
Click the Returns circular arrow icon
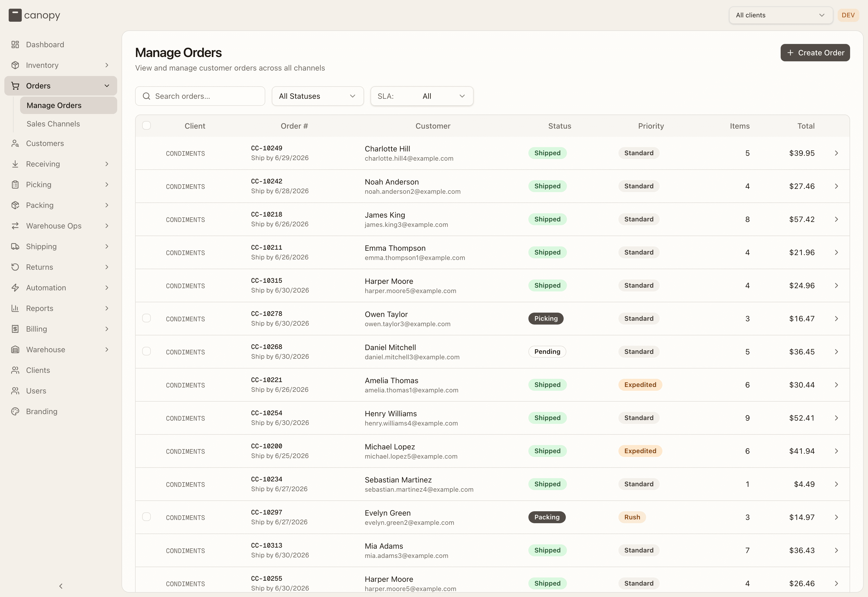coord(15,267)
